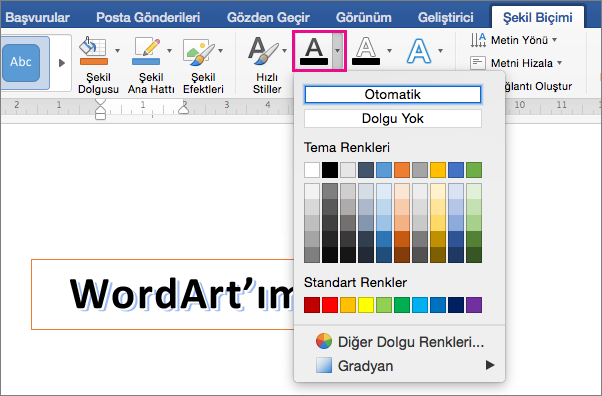The height and width of the screenshot is (396, 602).
Task: Open Hızlı Stiller quick styles icon
Action: tap(263, 50)
